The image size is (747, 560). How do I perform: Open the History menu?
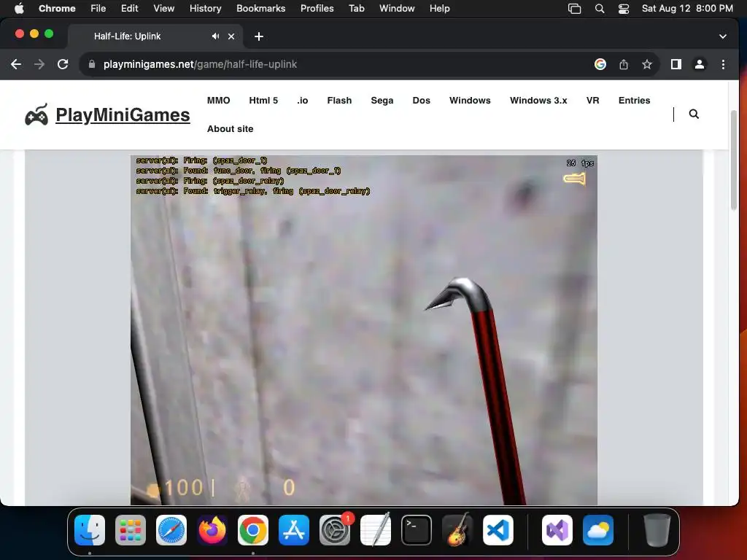pos(205,9)
